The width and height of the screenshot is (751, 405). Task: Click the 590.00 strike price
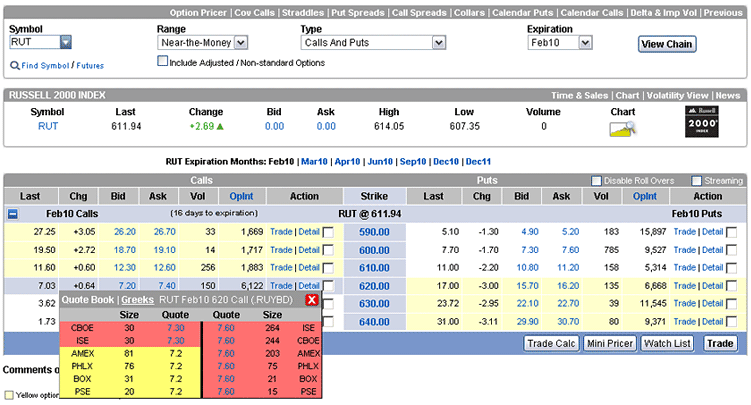[x=375, y=232]
